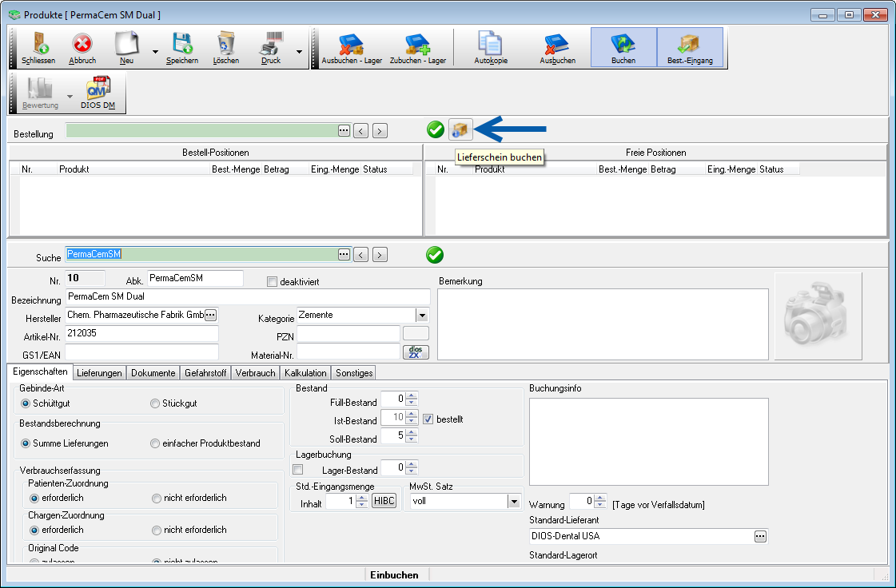
Task: Switch to the Gefahrstoff tab
Action: pyautogui.click(x=205, y=373)
